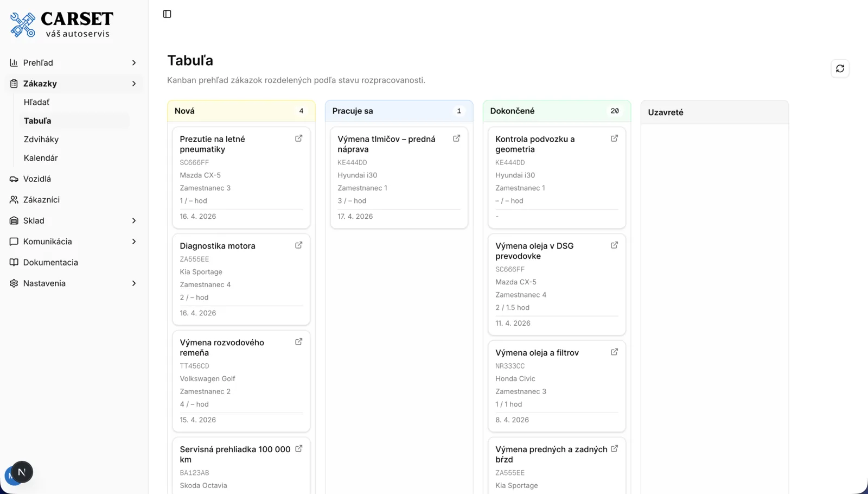The image size is (868, 494).
Task: Select the Kontrola podvozku a geometria title
Action: [x=535, y=144]
